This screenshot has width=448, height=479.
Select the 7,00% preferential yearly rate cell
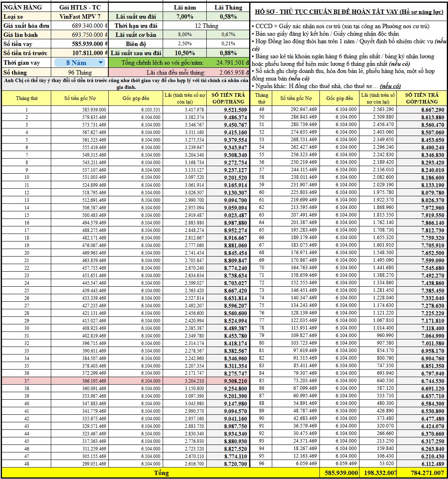(185, 17)
